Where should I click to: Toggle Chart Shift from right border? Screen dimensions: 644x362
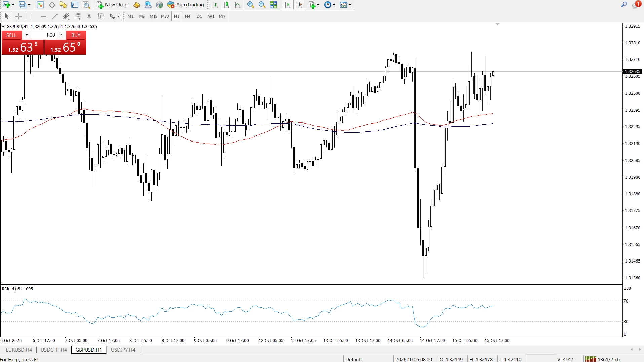pyautogui.click(x=299, y=5)
